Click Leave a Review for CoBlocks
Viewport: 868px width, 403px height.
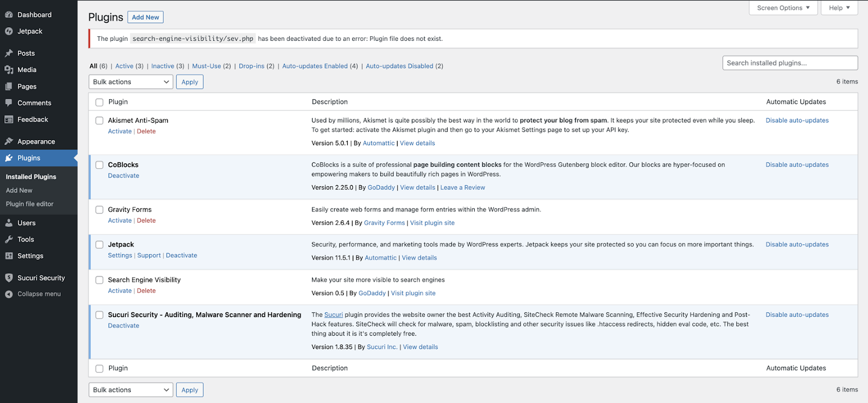click(463, 188)
